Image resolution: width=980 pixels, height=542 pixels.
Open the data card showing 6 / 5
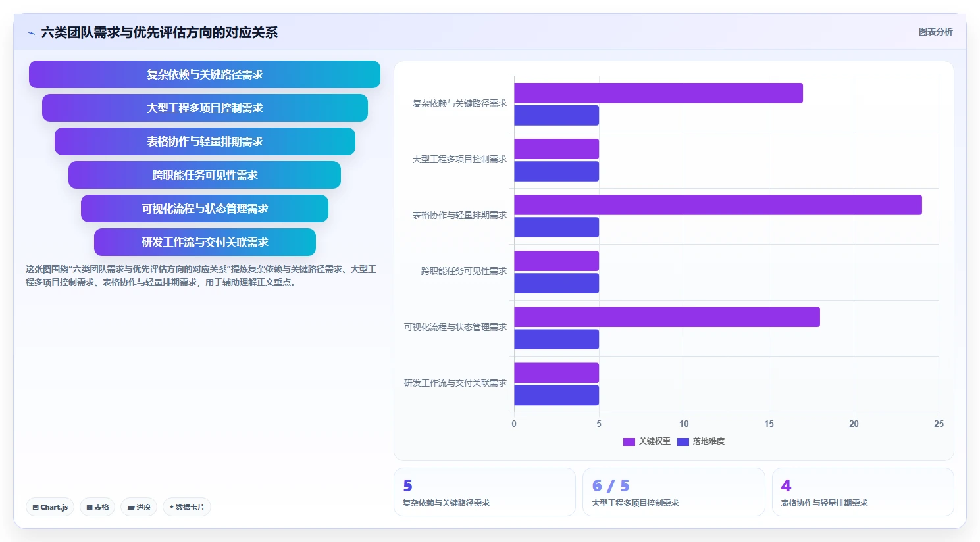click(674, 492)
